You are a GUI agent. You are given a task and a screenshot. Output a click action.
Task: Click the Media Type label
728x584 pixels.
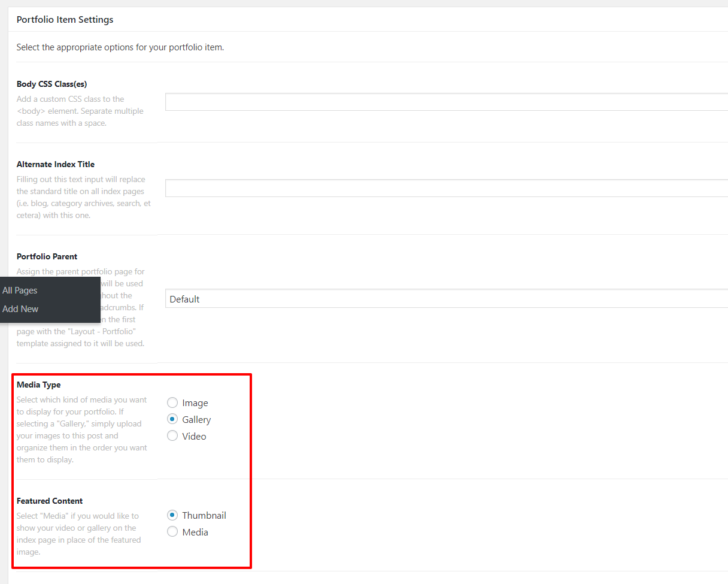point(39,385)
